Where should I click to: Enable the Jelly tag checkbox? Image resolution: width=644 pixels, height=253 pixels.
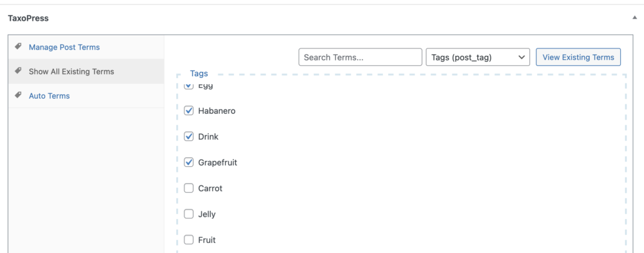(189, 214)
